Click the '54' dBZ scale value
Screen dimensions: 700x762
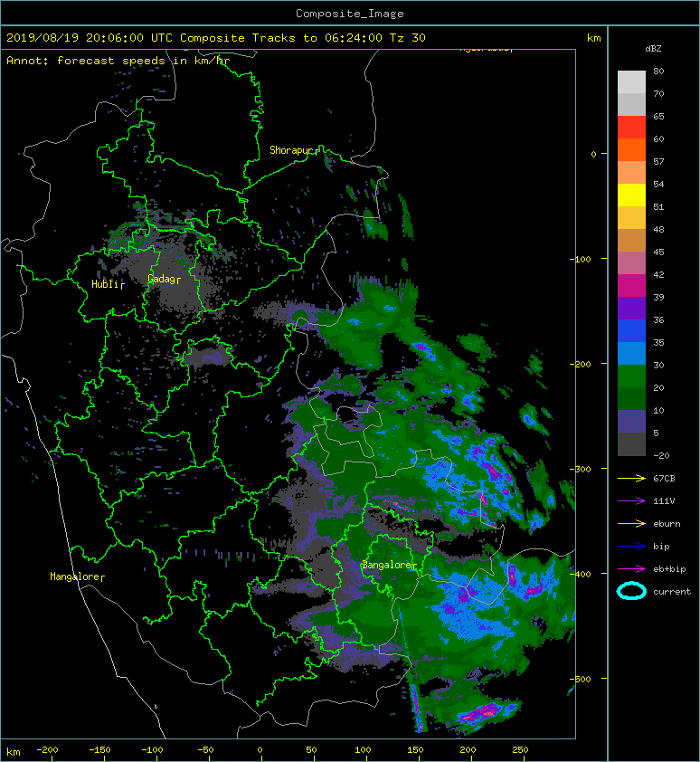pyautogui.click(x=658, y=185)
